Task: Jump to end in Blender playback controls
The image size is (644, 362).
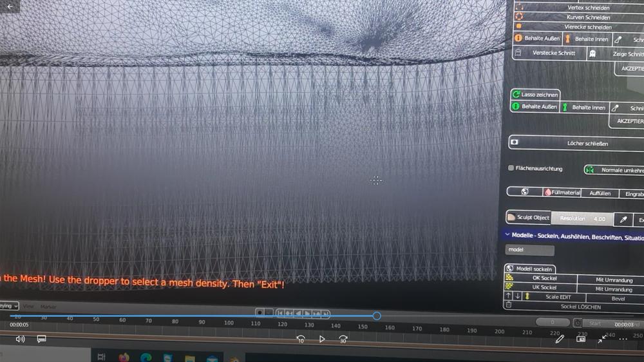Action: pos(325,314)
